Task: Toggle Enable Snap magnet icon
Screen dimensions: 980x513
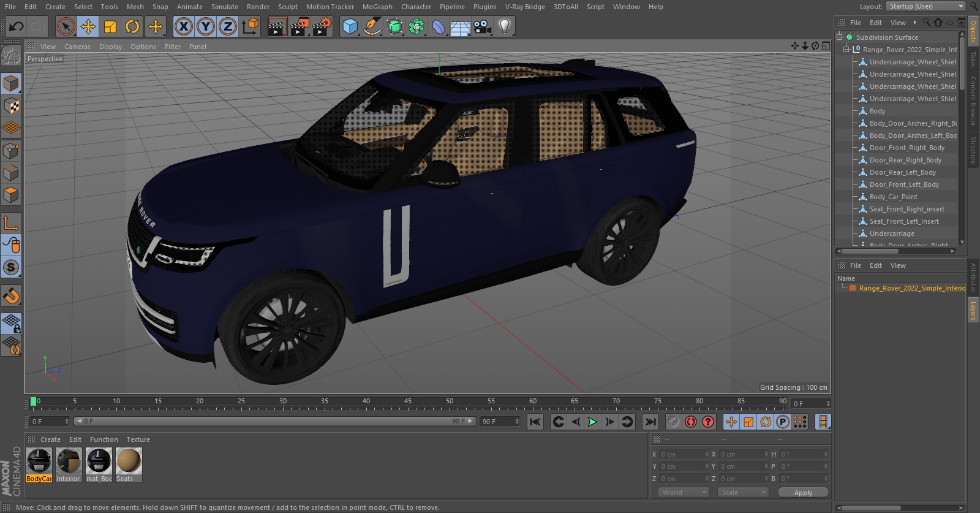Action: 11,296
